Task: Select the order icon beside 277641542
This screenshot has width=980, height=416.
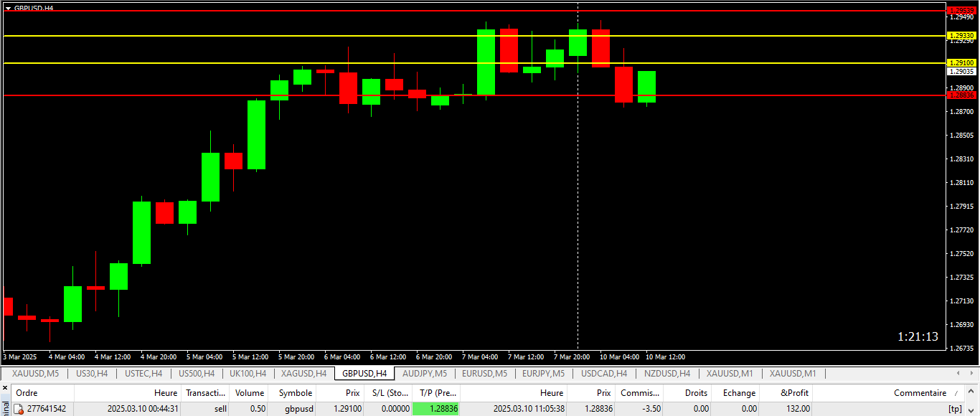Action: point(19,409)
